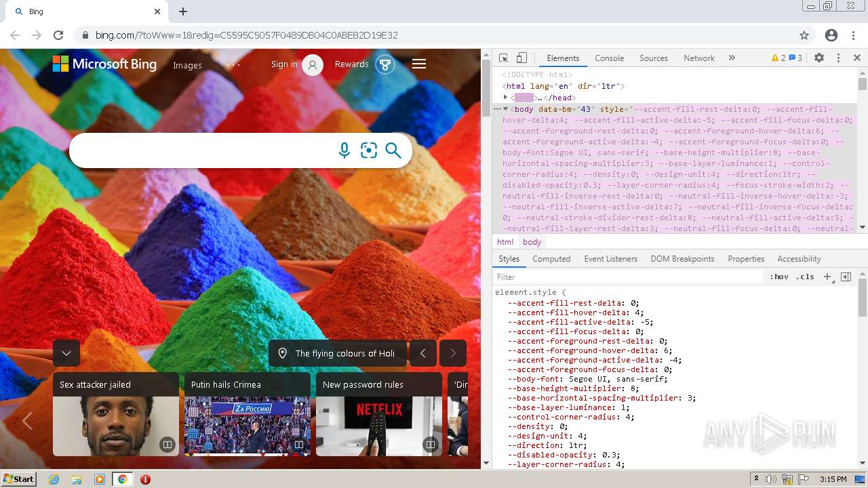Open Images link on Bing
868x488 pixels.
click(187, 65)
